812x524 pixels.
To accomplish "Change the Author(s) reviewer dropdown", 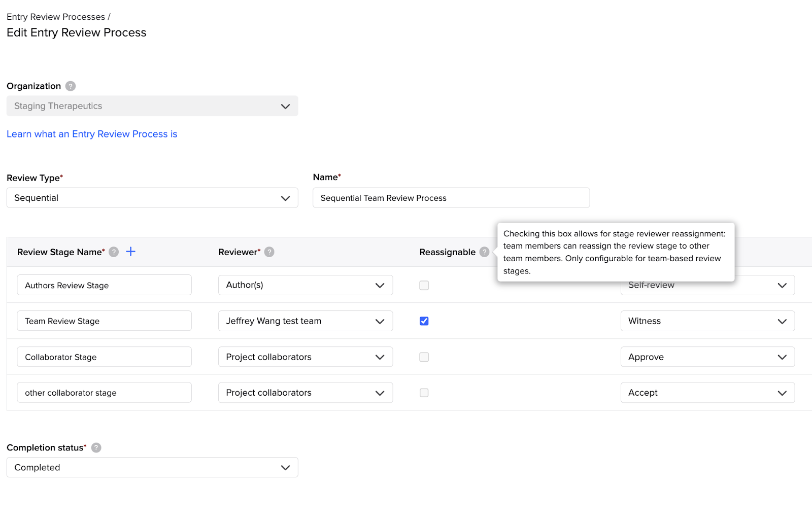I will click(x=305, y=285).
